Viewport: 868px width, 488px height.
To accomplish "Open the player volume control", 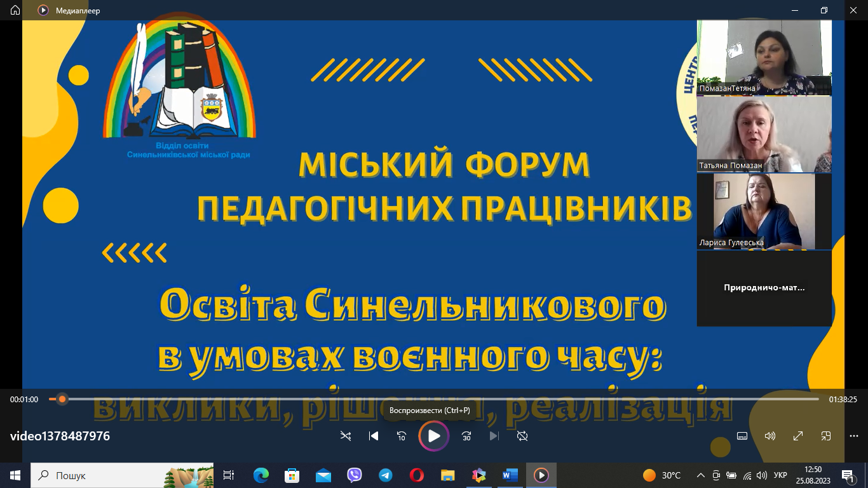I will [770, 436].
